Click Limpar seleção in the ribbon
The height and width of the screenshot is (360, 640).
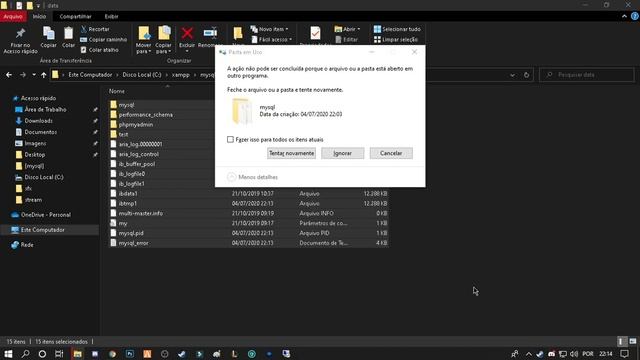click(x=396, y=40)
